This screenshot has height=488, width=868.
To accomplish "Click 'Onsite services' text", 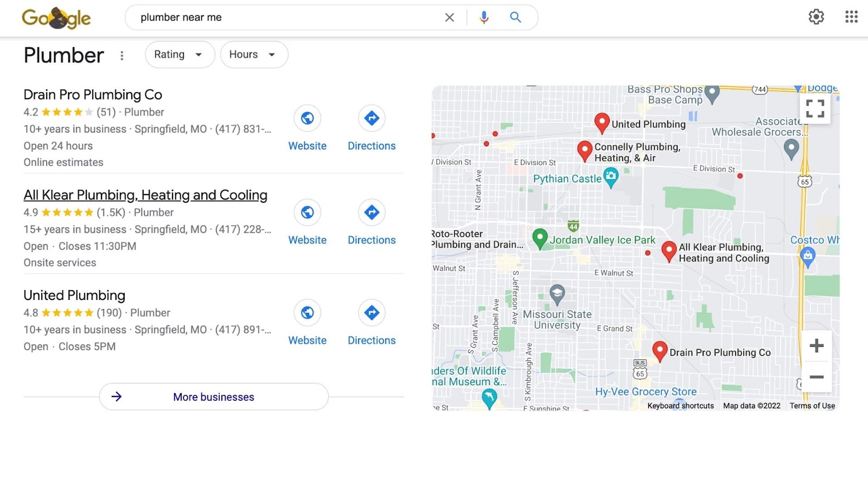I will tap(60, 262).
